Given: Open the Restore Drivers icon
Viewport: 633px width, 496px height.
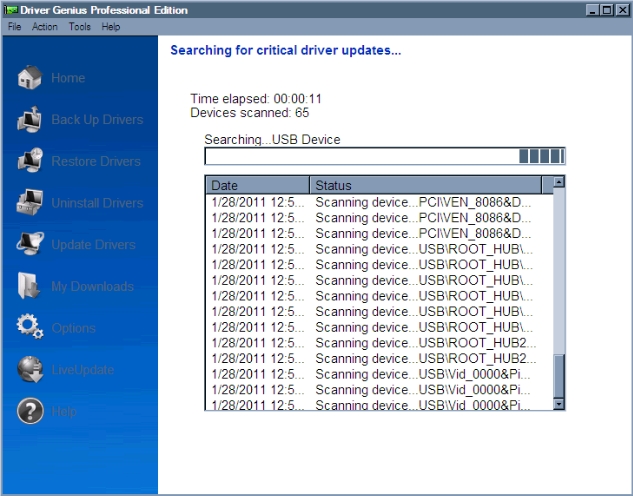Looking at the screenshot, I should pyautogui.click(x=30, y=161).
